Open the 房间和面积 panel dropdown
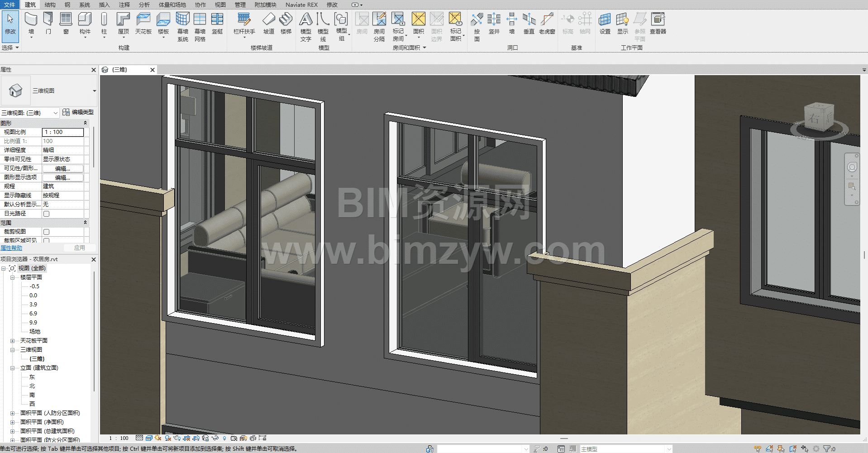The width and height of the screenshot is (868, 453). tap(409, 48)
